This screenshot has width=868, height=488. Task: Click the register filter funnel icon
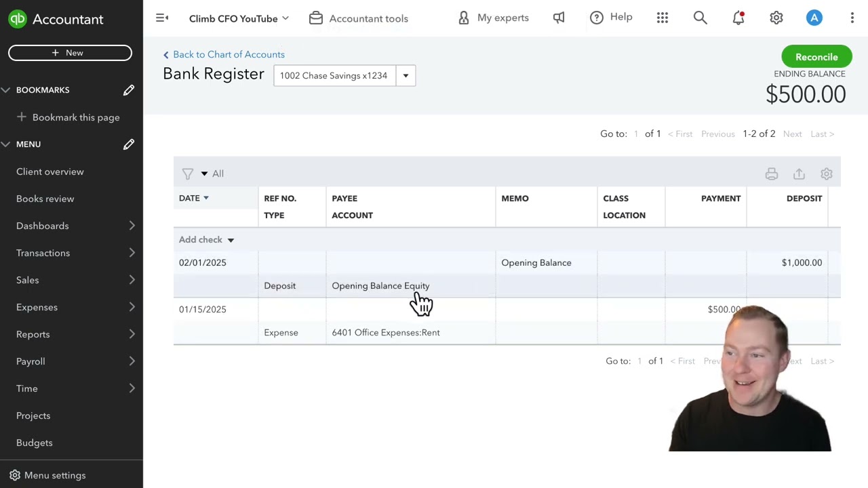(188, 174)
